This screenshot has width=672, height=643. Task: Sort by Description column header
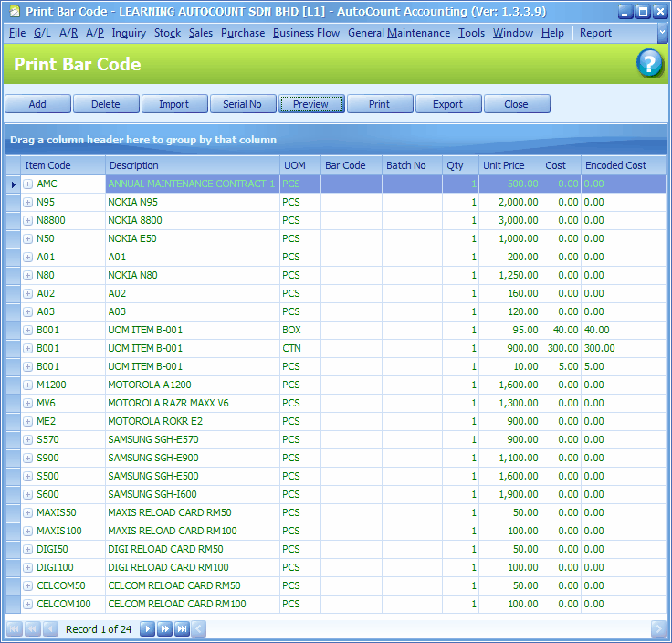(193, 165)
